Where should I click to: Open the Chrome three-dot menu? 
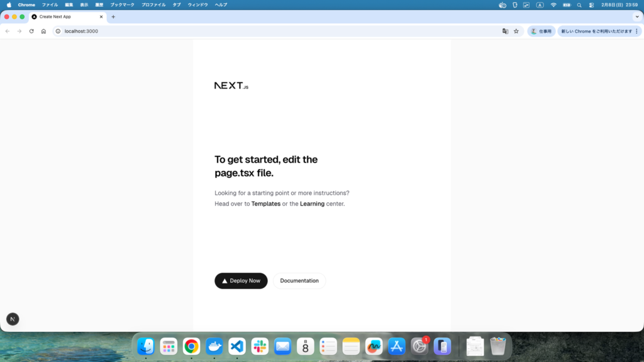[636, 31]
